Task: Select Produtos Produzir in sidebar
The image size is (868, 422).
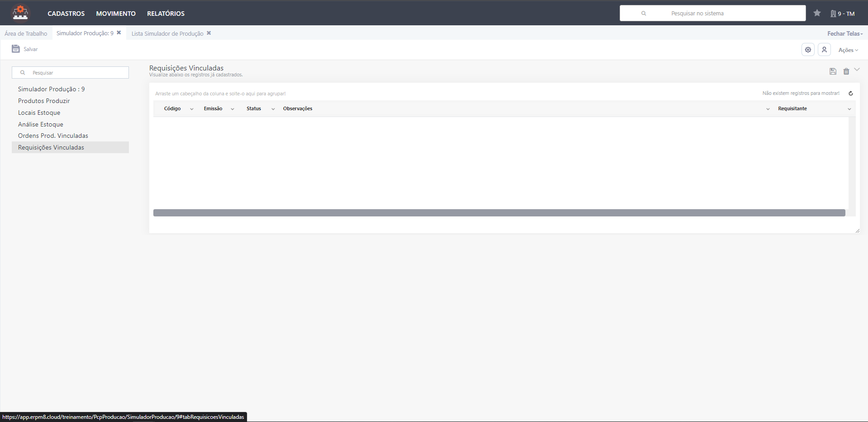Action: click(x=70, y=101)
